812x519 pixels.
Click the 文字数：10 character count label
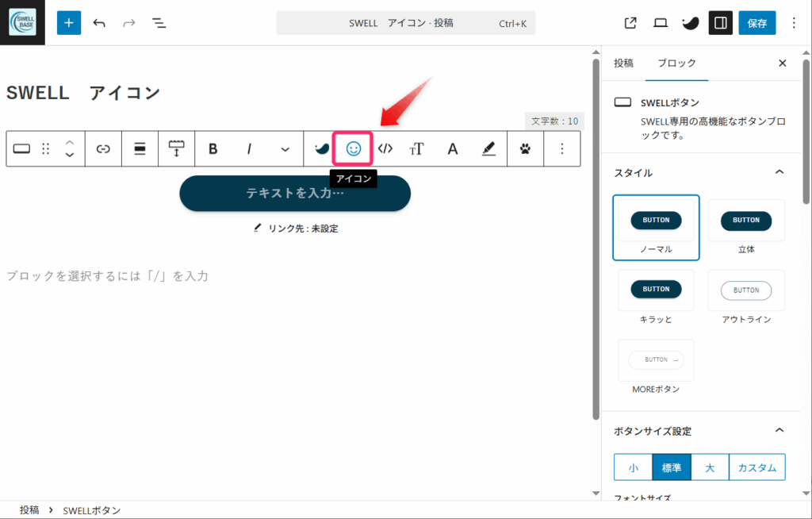click(554, 121)
